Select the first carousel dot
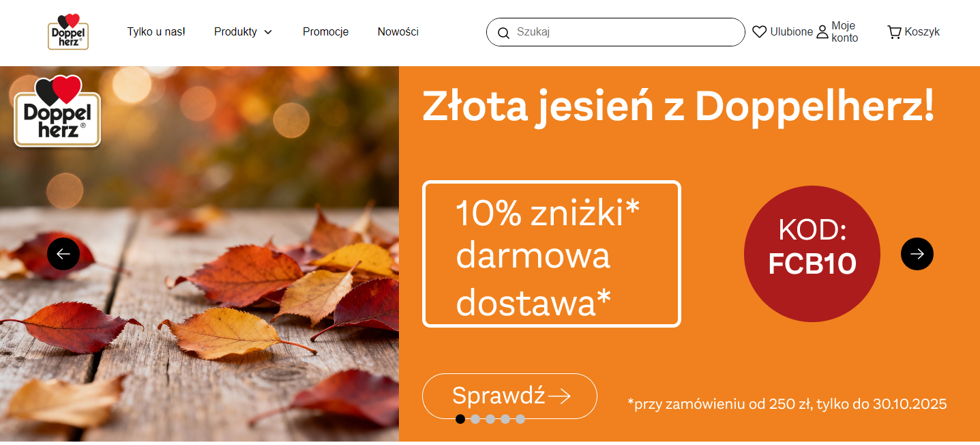Viewport: 980px width, 445px height. [x=460, y=419]
